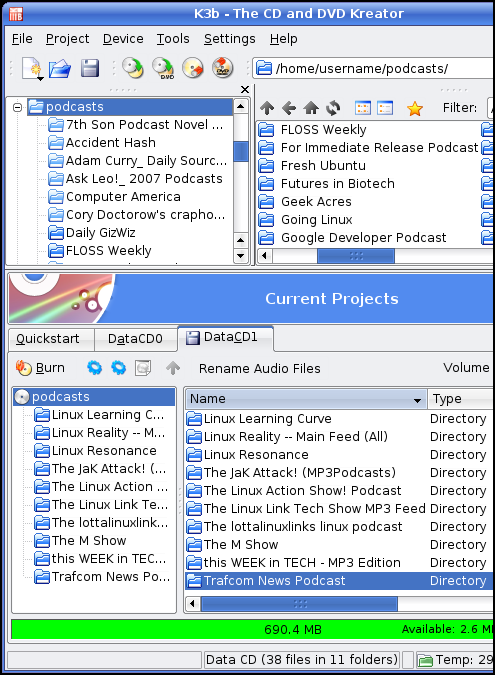Go to the home folder icon
Viewport: 495px width, 675px height.
coord(311,108)
